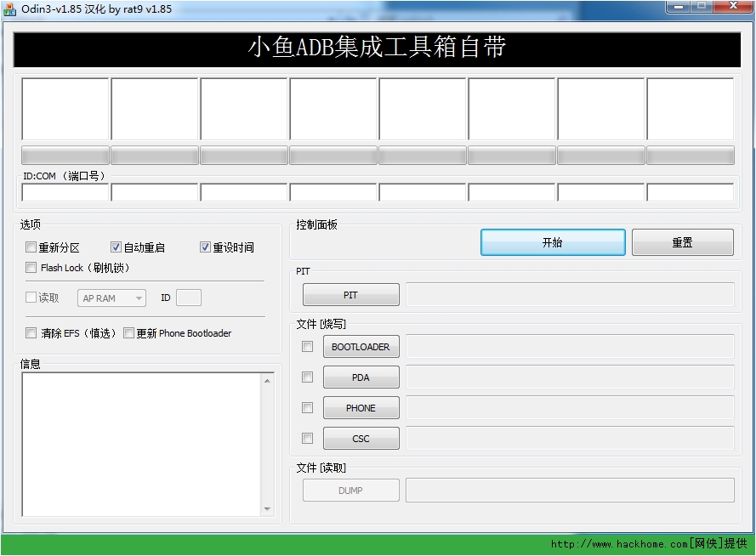Click the 小鱼ADB集成工具箱自带 banner

tap(377, 49)
